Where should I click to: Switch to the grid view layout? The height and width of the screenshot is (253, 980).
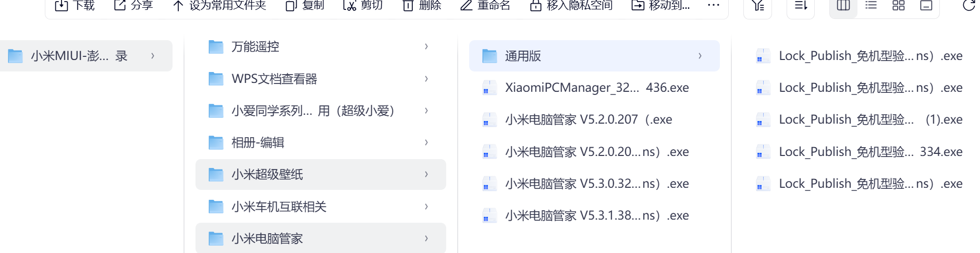coord(899,6)
